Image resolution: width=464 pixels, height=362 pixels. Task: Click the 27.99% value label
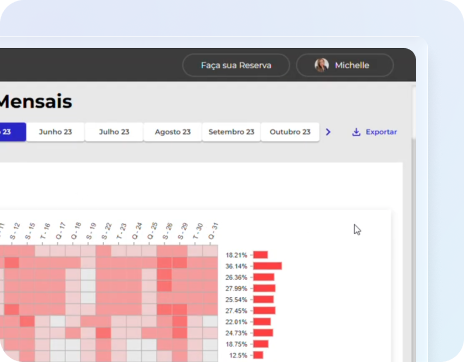tap(236, 289)
